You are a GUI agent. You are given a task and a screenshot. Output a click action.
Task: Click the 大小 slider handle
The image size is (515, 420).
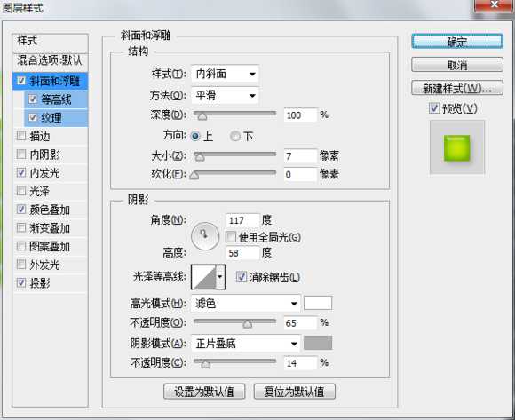200,157
